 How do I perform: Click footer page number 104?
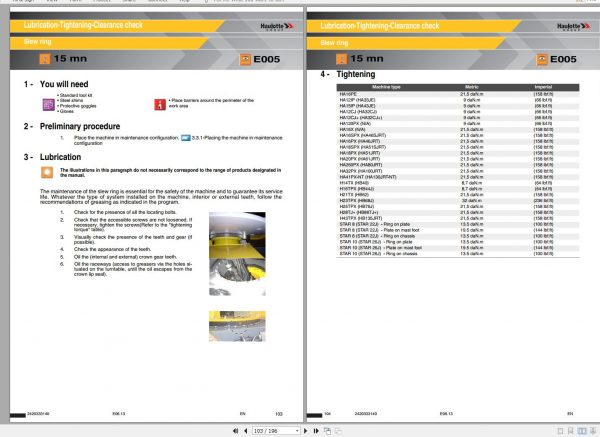(x=327, y=414)
